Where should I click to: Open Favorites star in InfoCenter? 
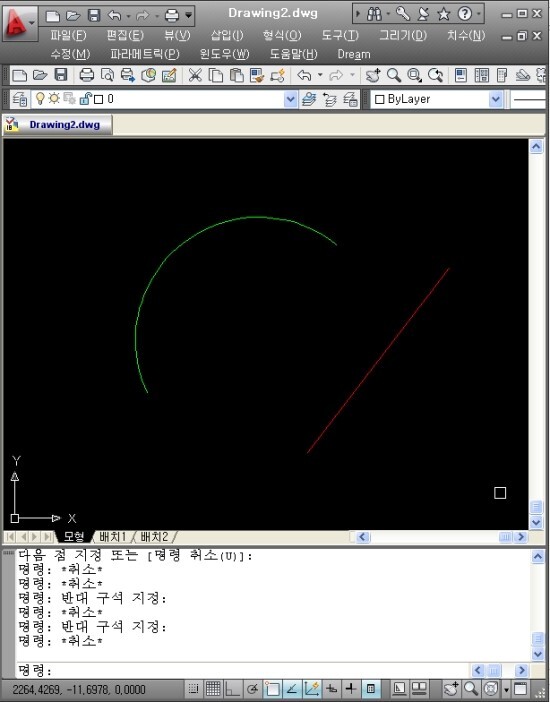pos(443,14)
